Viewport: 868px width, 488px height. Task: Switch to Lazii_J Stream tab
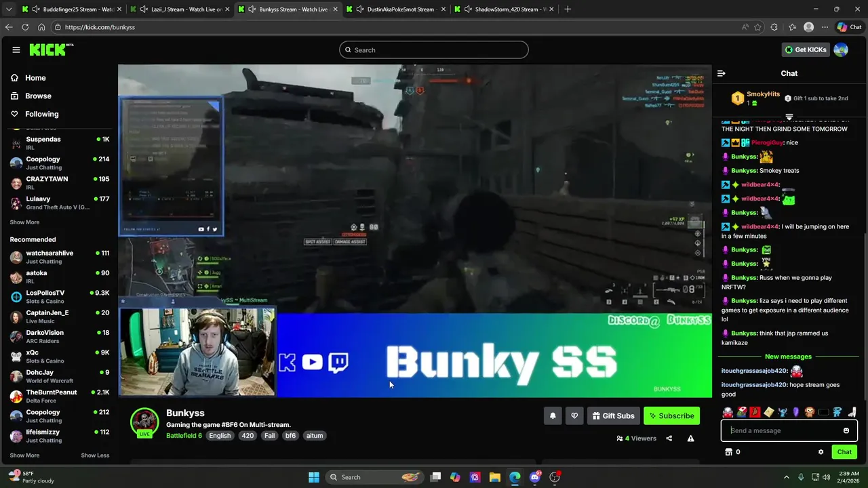tap(179, 9)
